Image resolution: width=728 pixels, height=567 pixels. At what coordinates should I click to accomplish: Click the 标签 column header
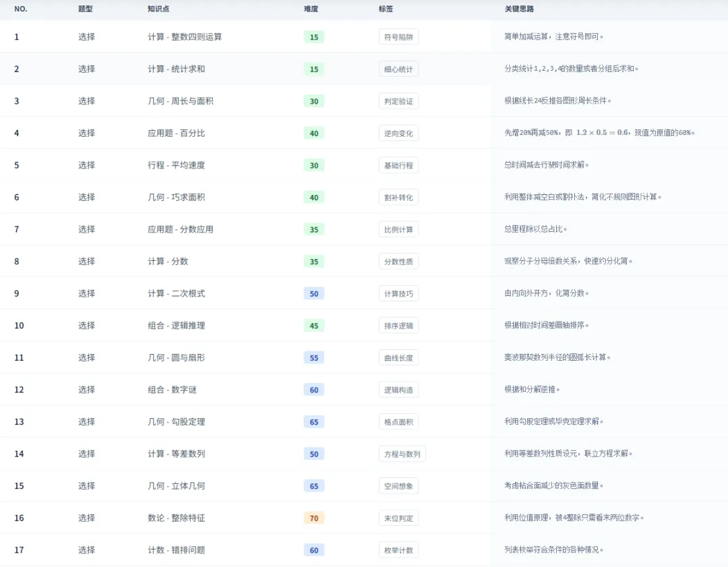385,9
